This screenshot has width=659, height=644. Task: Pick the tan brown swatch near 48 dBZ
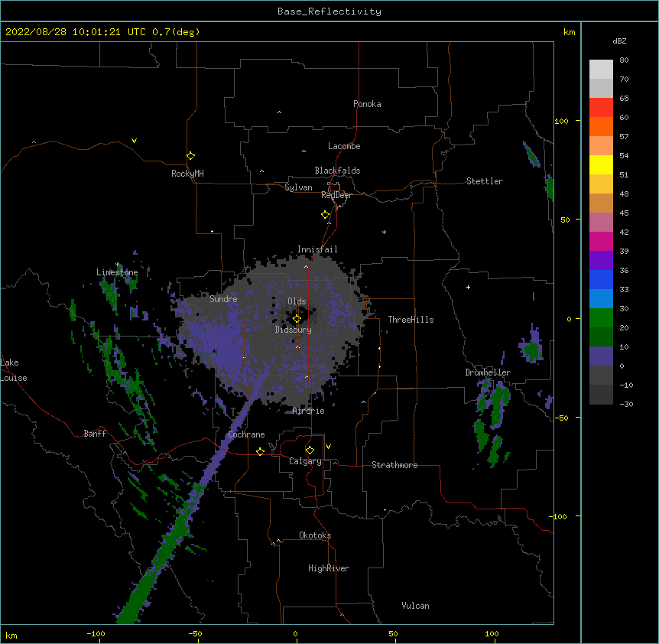pyautogui.click(x=601, y=203)
